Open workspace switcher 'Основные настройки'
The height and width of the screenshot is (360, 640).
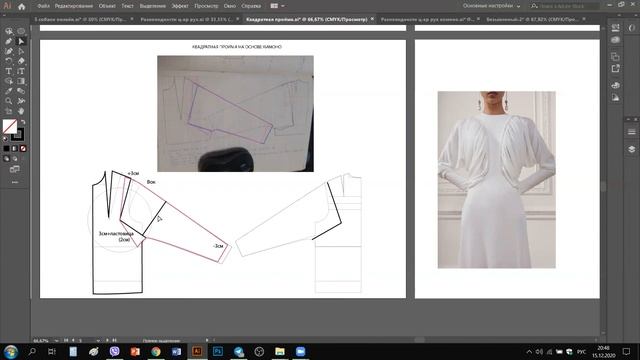pyautogui.click(x=491, y=6)
